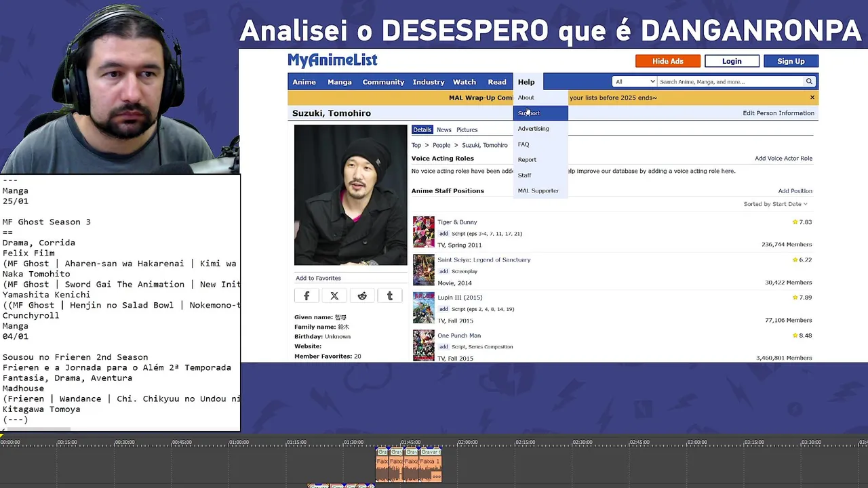Click the notes line 'Kitagawa Tomoya'

(41, 409)
